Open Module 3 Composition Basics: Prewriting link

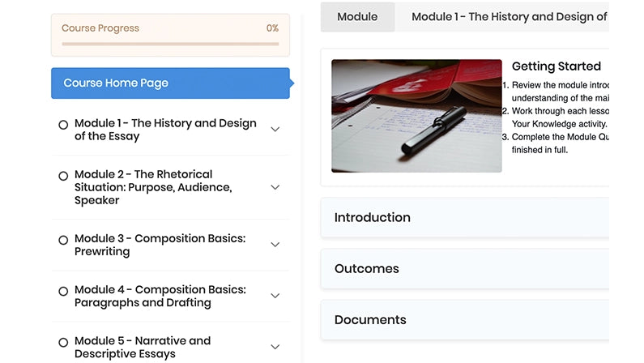(x=160, y=245)
